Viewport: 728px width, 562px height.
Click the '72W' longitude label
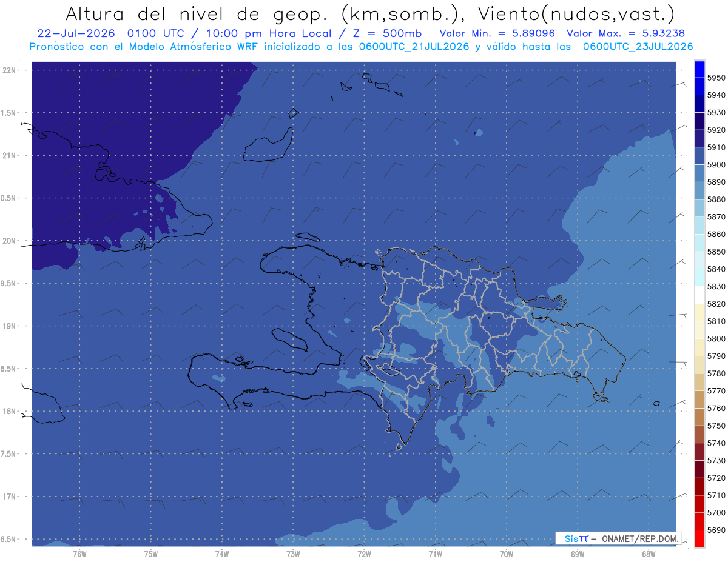[364, 554]
